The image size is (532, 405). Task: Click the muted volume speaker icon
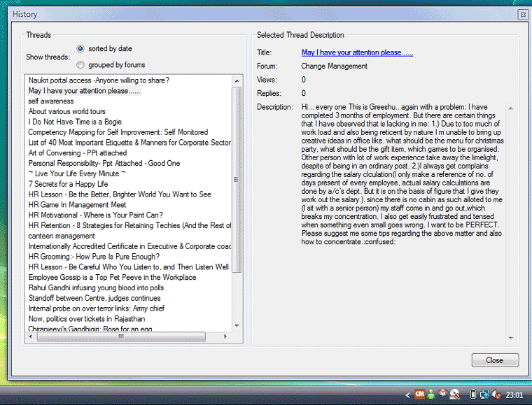[x=497, y=395]
